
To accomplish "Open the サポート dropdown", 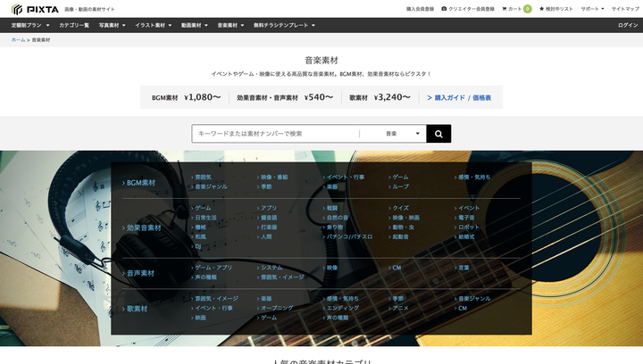I will click(x=592, y=9).
